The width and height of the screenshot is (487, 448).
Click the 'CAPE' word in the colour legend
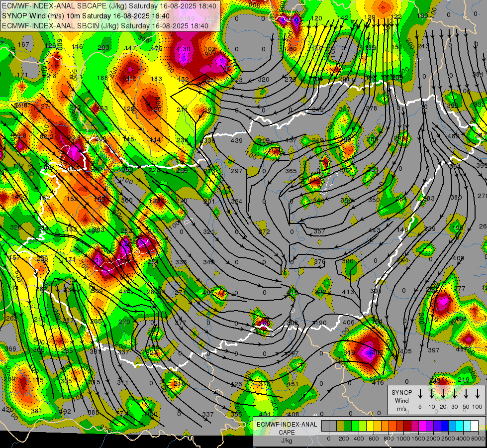tap(287, 432)
